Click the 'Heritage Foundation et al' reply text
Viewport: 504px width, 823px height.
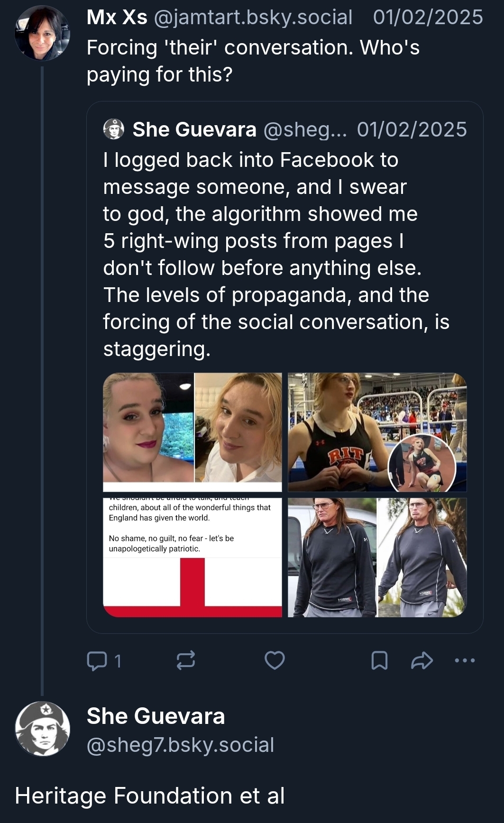pos(150,796)
